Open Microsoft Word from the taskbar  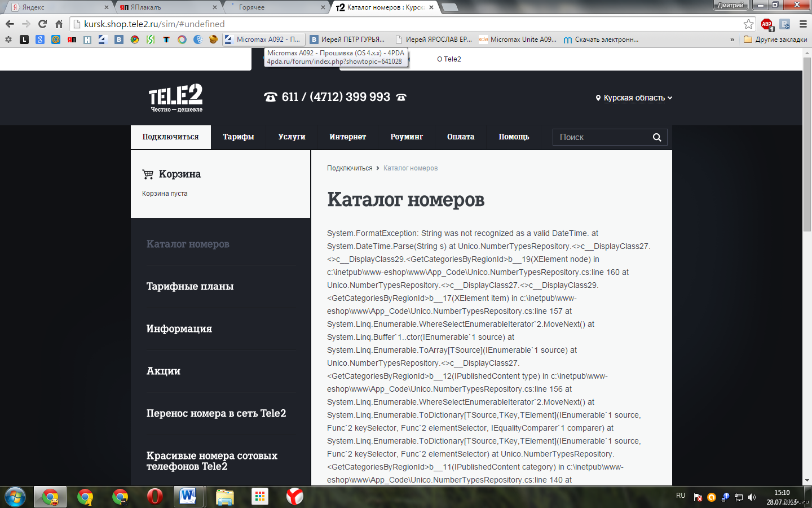[188, 497]
